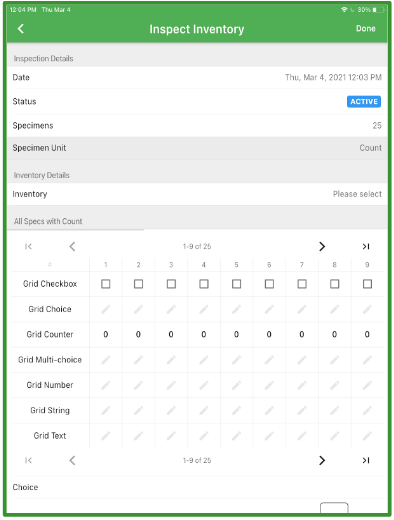Go to previous page in top pager
The image size is (394, 520).
tap(72, 246)
